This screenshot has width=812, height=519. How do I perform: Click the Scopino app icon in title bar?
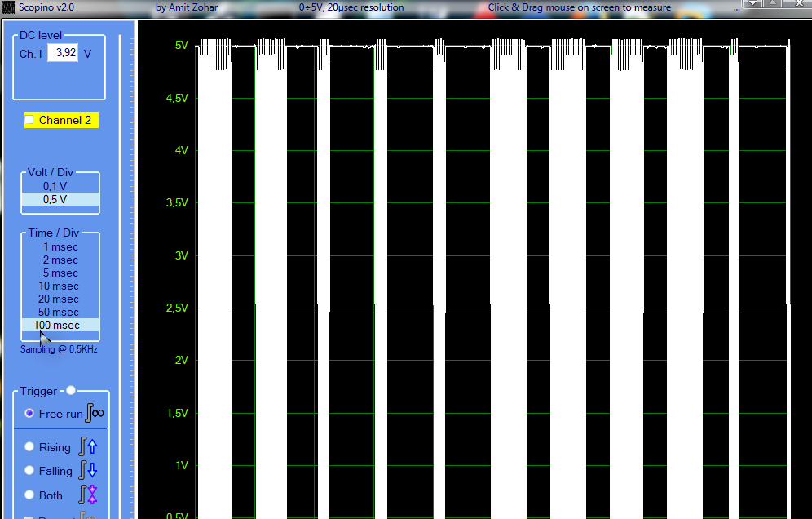coord(7,7)
